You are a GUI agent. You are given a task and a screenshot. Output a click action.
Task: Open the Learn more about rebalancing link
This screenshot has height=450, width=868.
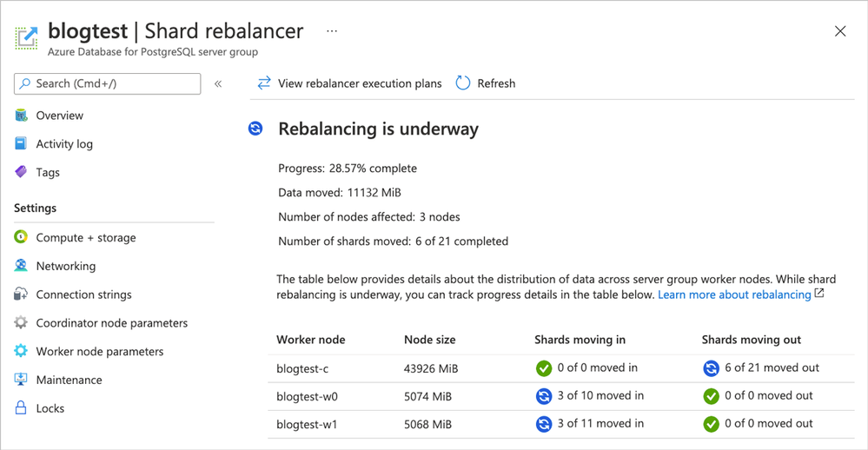click(735, 294)
